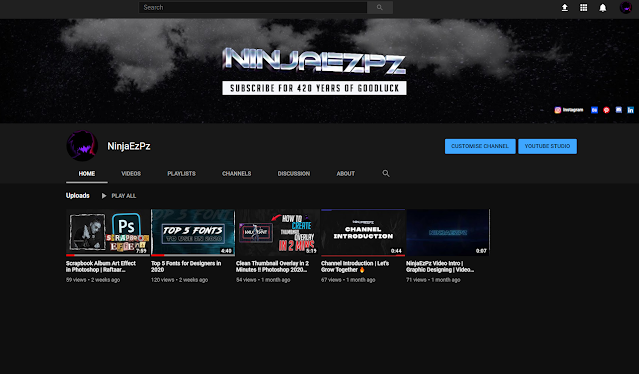Click the search magnifier button in top bar
639x374 pixels.
[x=380, y=7]
